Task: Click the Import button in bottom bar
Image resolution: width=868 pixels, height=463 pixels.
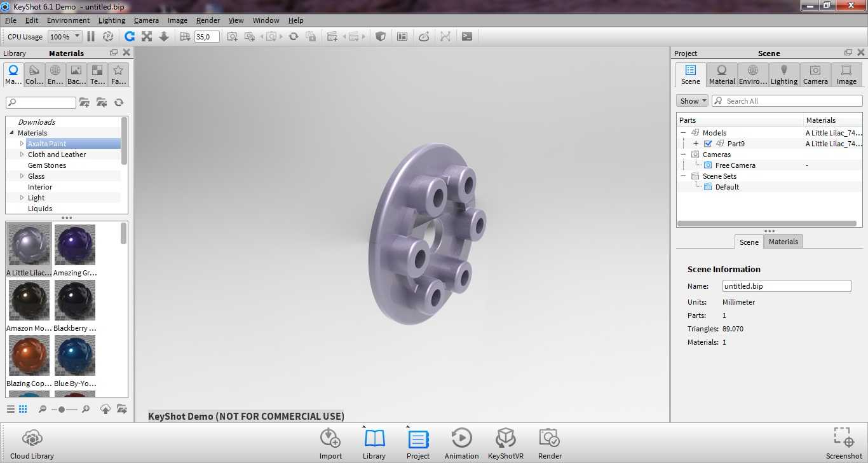Action: click(330, 444)
